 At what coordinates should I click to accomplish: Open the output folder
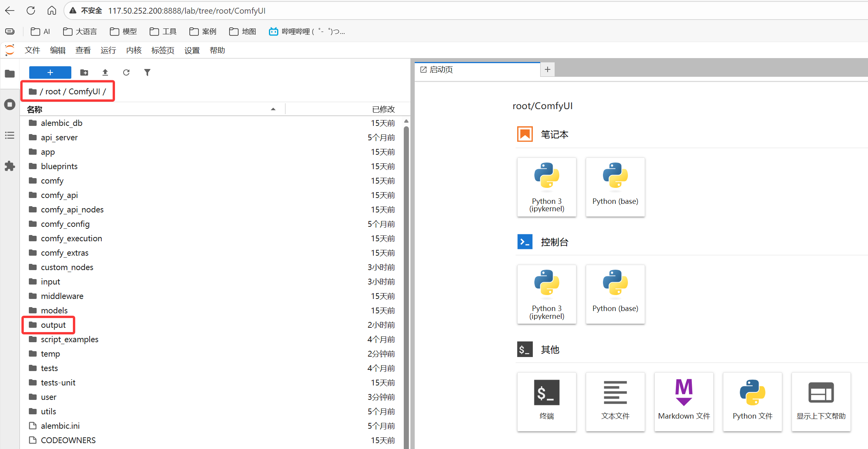[53, 325]
